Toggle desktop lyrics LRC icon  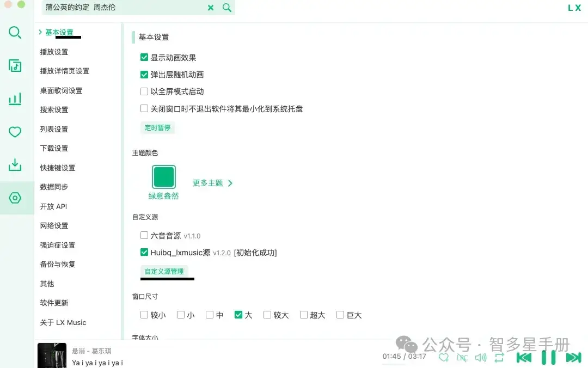pos(462,358)
